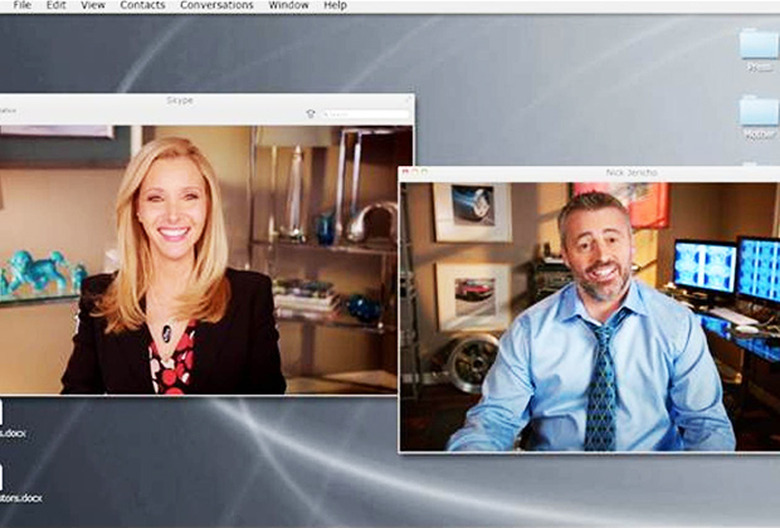Open the Help menu

tap(335, 6)
